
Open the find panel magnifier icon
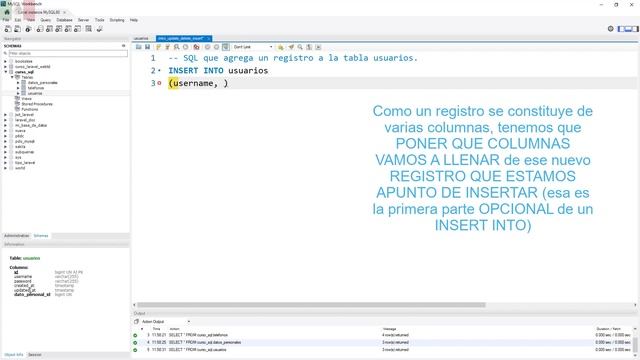pyautogui.click(x=300, y=47)
